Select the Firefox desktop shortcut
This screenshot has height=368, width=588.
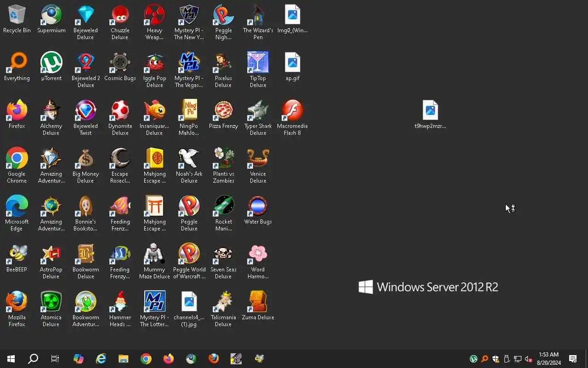click(x=17, y=115)
